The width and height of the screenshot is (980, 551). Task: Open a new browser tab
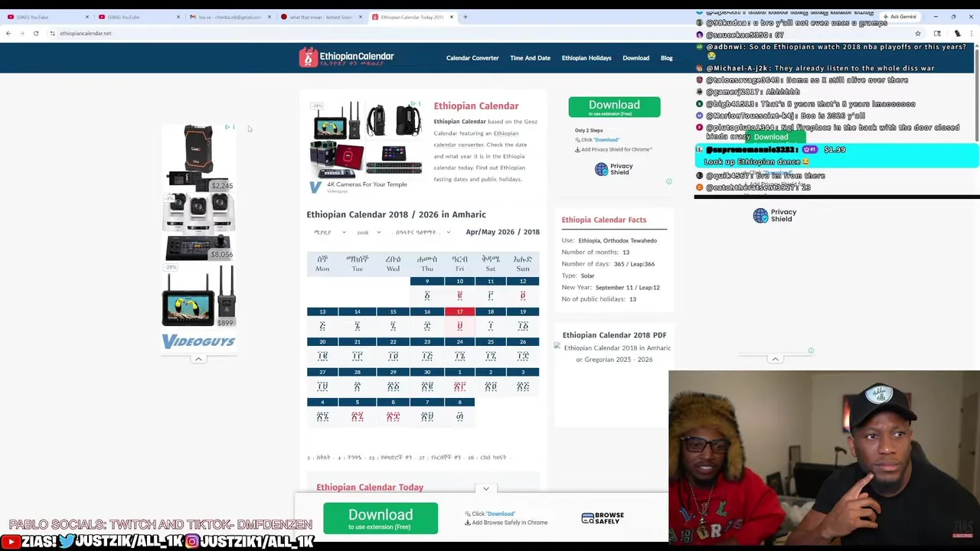point(465,17)
